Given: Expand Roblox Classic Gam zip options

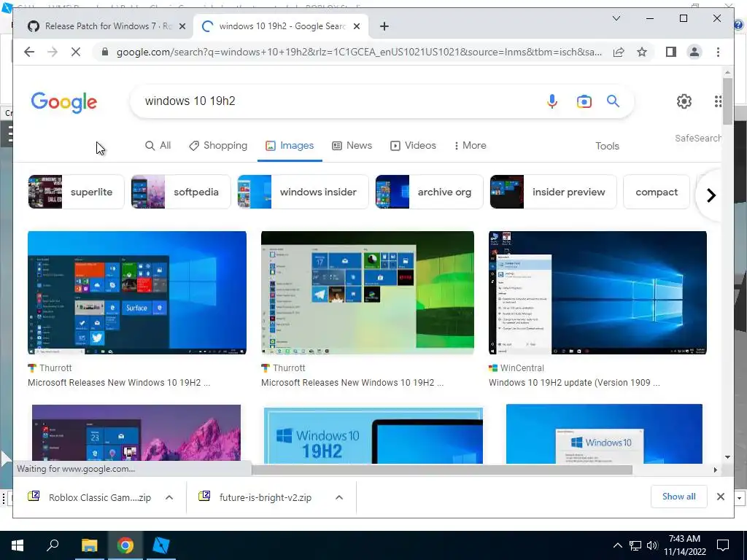Looking at the screenshot, I should pos(169,497).
